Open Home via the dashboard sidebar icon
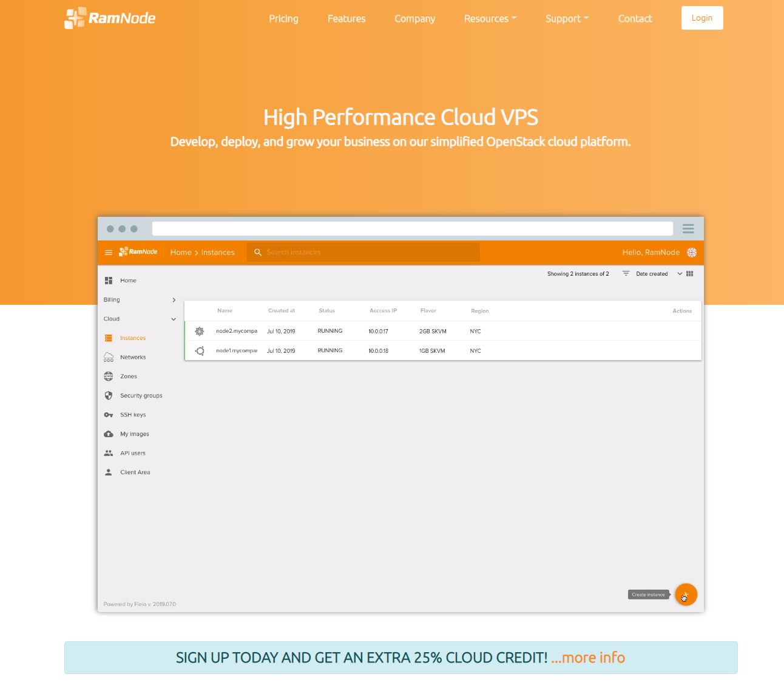The height and width of the screenshot is (688, 784). point(109,281)
